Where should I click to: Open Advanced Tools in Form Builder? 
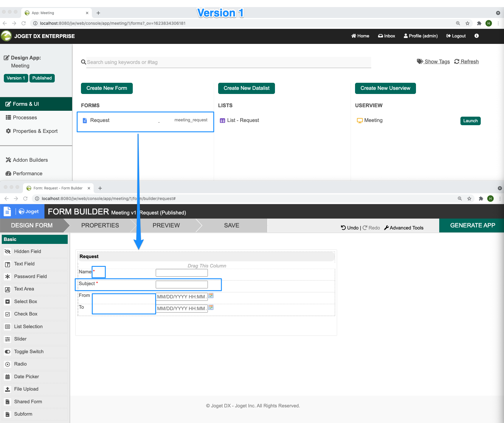[x=404, y=228]
